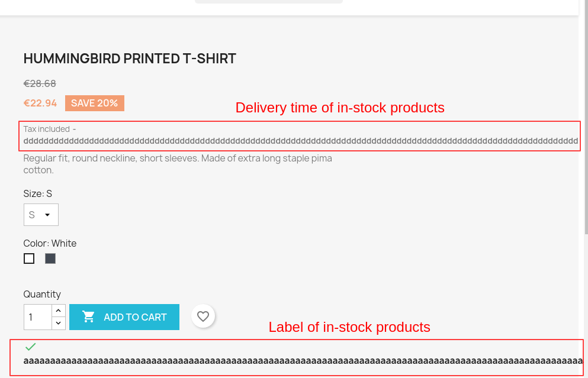Click the SAVE 20% discount badge

pos(94,103)
